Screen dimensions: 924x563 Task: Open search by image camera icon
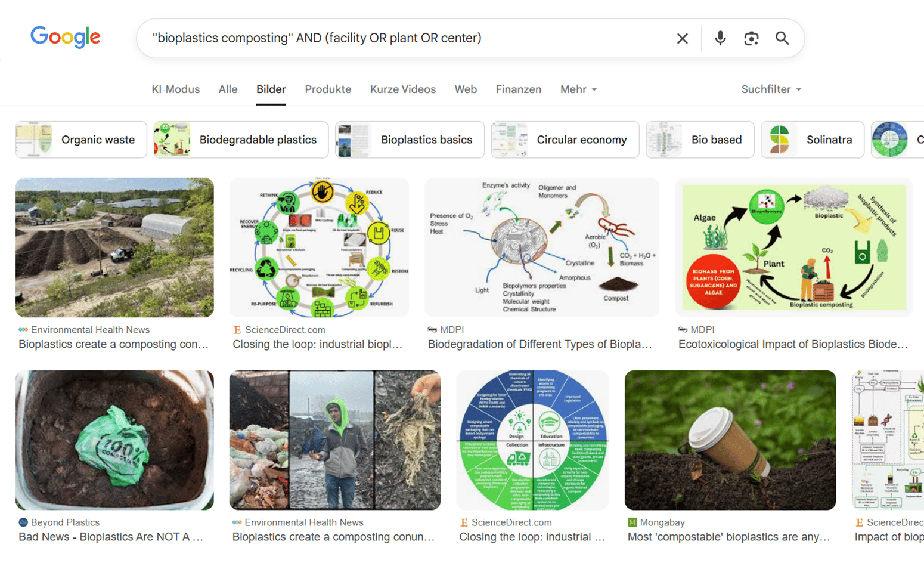click(751, 38)
